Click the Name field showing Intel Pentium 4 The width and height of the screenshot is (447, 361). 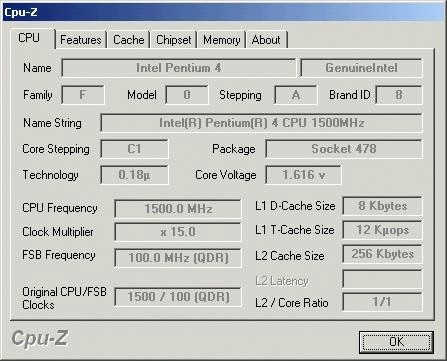click(178, 68)
